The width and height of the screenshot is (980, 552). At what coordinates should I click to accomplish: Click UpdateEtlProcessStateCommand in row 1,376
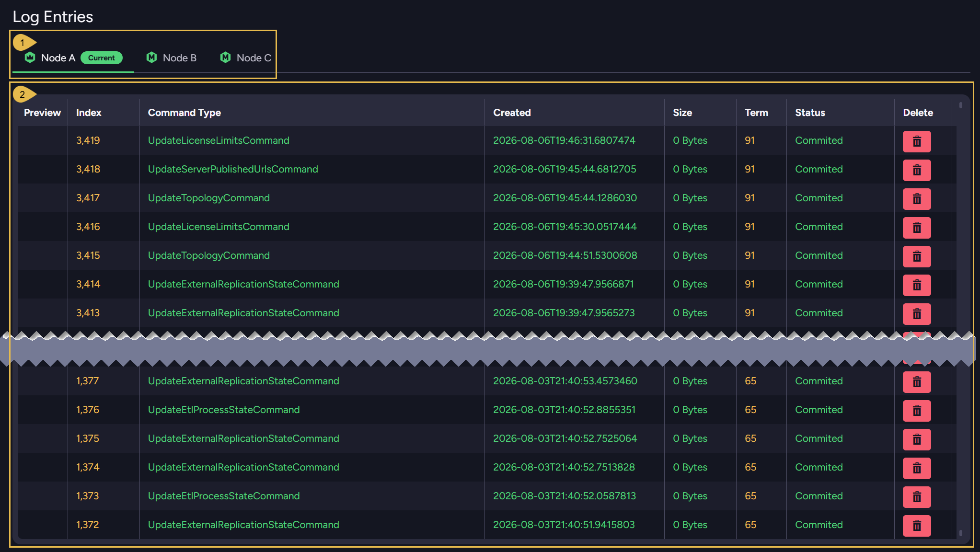pos(224,410)
